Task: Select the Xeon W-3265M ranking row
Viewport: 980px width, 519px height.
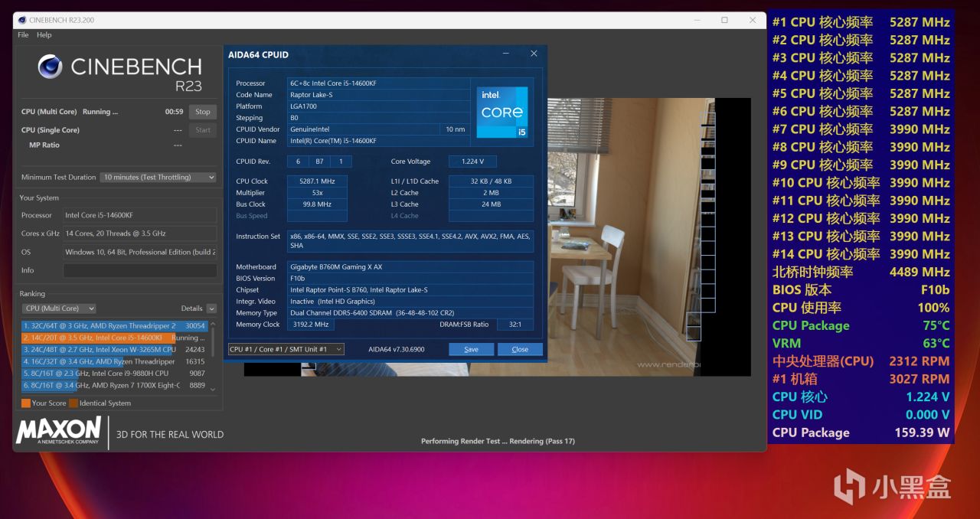Action: (115, 350)
